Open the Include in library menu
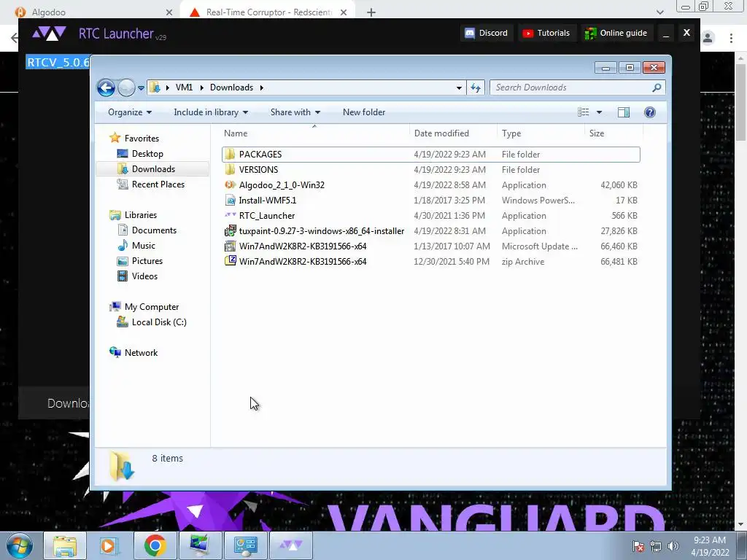The height and width of the screenshot is (560, 747). coord(211,112)
